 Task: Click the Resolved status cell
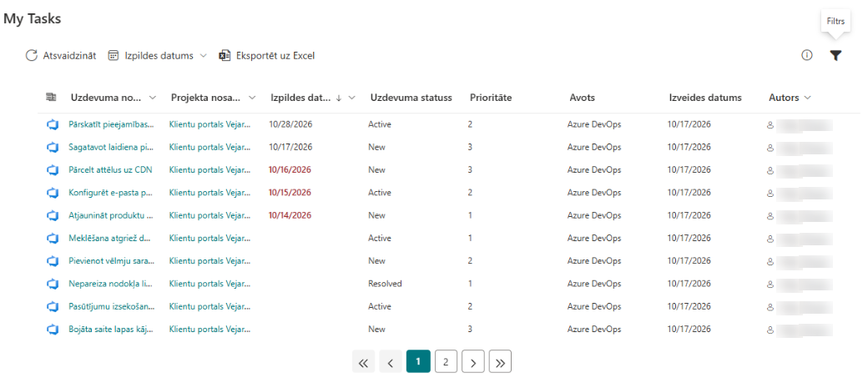386,284
